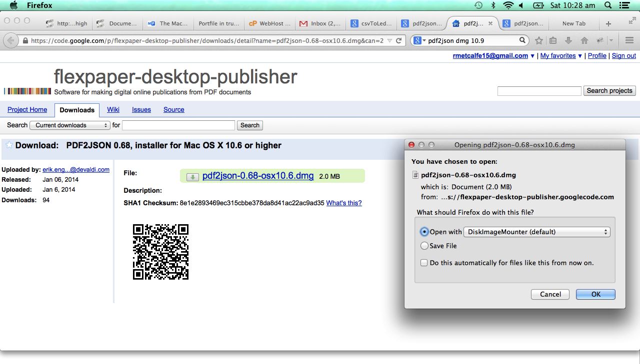Viewport: 640px width, 364px height.
Task: Switch to the 'WebHost ...' browser tab
Action: point(269,23)
